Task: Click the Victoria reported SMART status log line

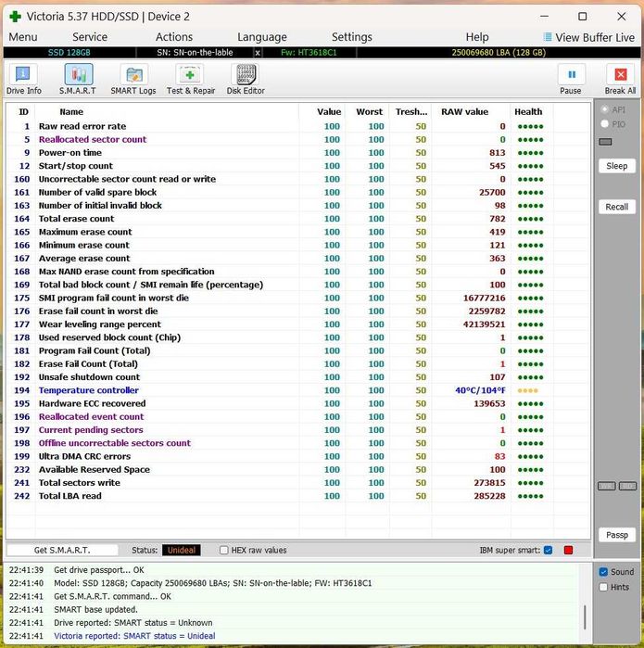Action: pos(134,636)
